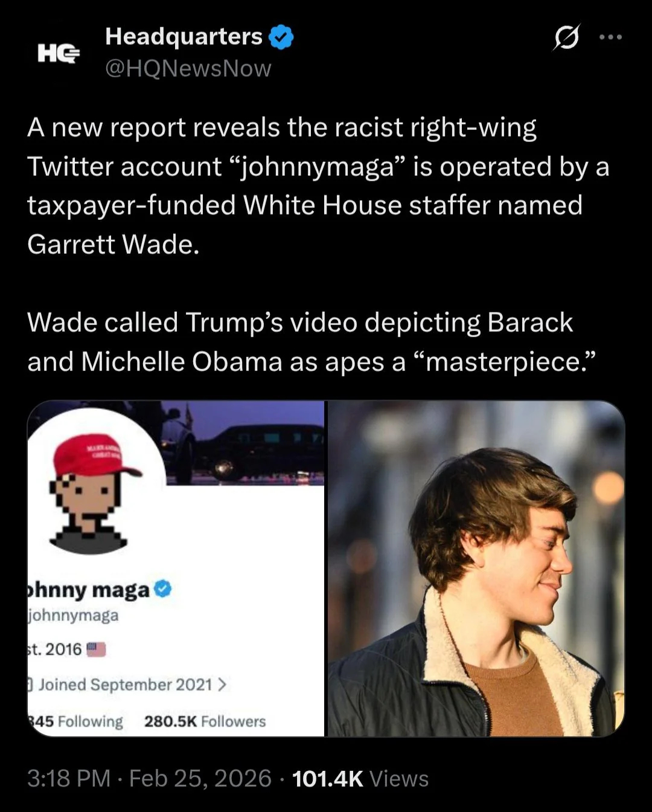Screen dimensions: 652x812
Task: Open the three-dot more options menu
Action: coord(610,37)
